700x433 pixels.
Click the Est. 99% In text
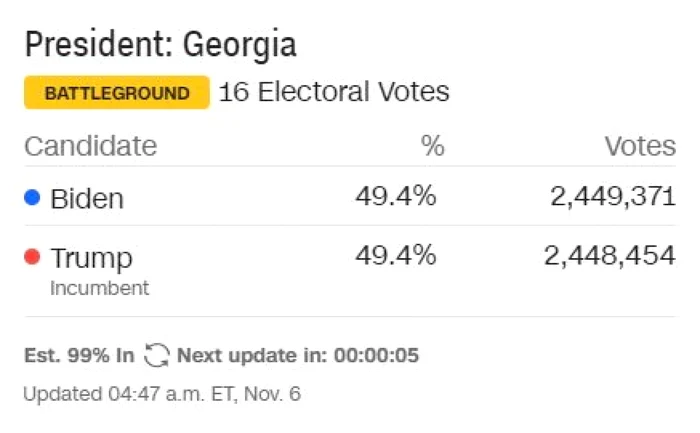point(79,355)
